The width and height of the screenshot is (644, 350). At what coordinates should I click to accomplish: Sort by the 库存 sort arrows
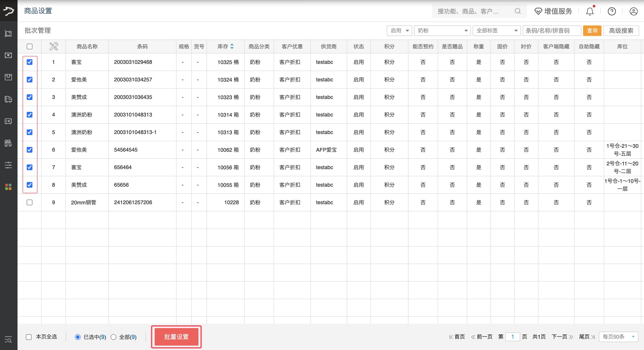[x=232, y=46]
